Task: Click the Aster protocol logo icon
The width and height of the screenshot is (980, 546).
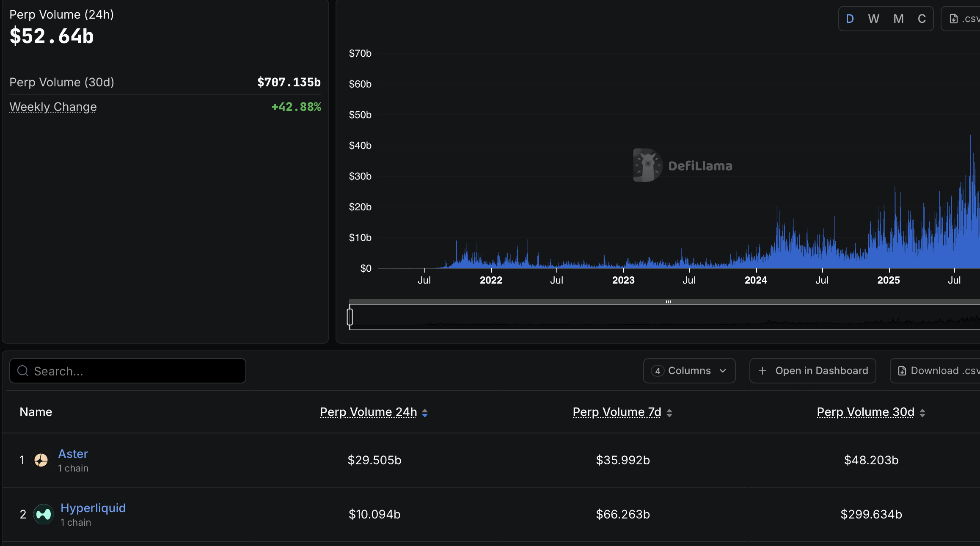Action: click(x=41, y=460)
